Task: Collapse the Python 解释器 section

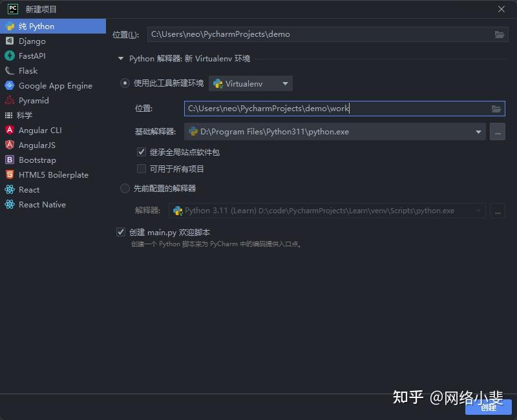Action: pyautogui.click(x=121, y=58)
